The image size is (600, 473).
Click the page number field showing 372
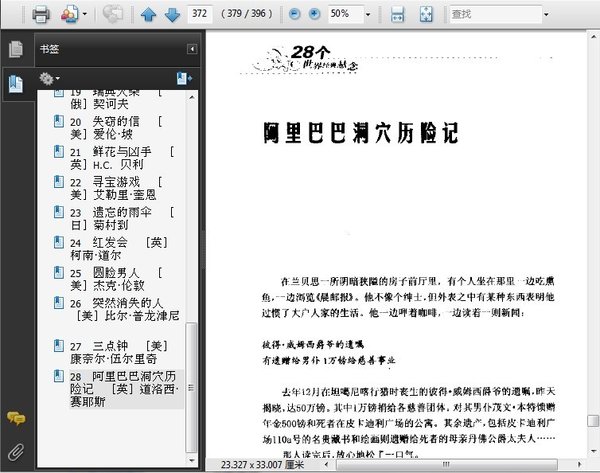coord(200,14)
